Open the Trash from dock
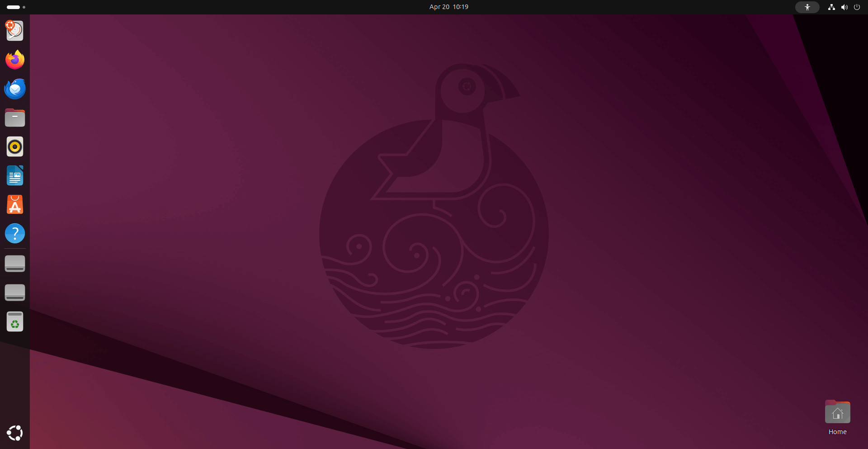 click(x=15, y=321)
